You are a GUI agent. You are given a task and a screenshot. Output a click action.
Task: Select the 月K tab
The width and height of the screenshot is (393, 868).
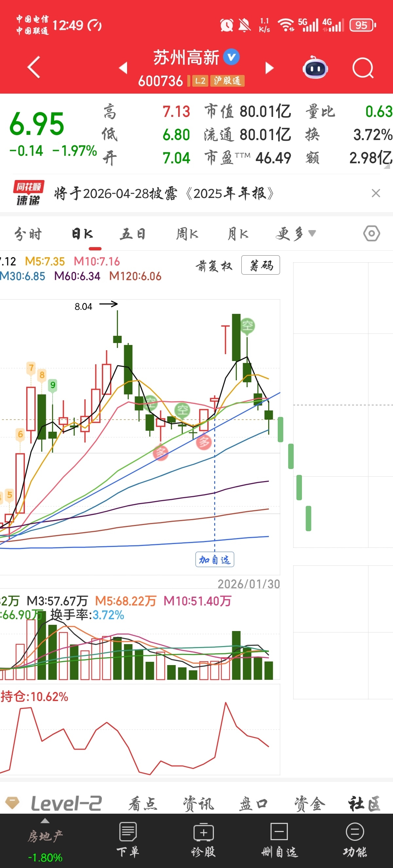click(x=238, y=234)
